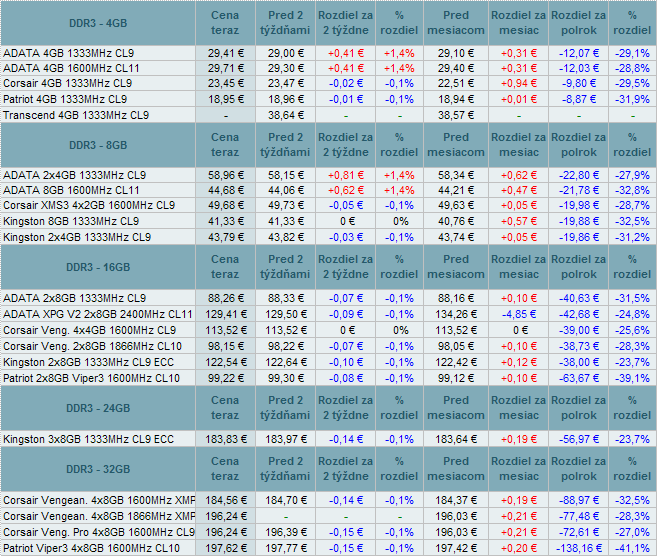The image size is (657, 556).
Task: Click the 29,71 € current price cell
Action: [x=225, y=68]
